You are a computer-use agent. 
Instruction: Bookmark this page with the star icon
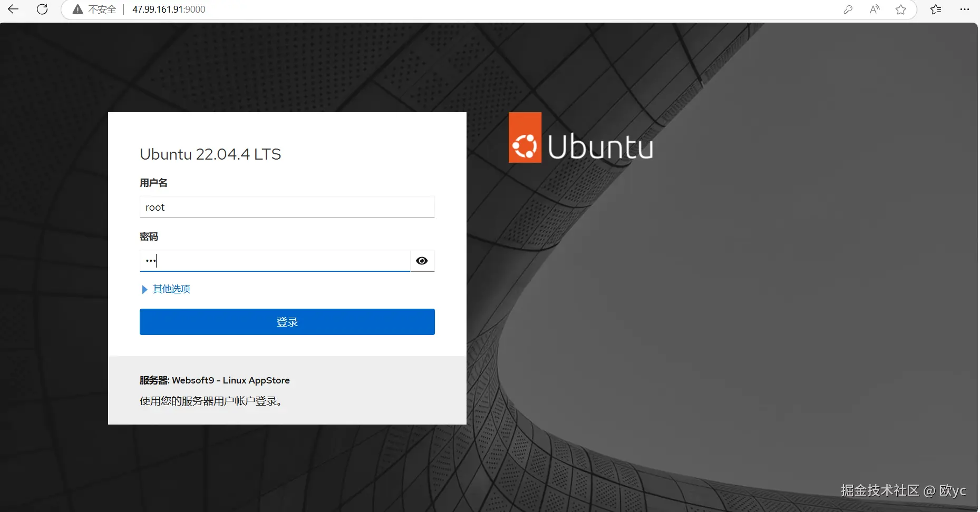coord(901,9)
